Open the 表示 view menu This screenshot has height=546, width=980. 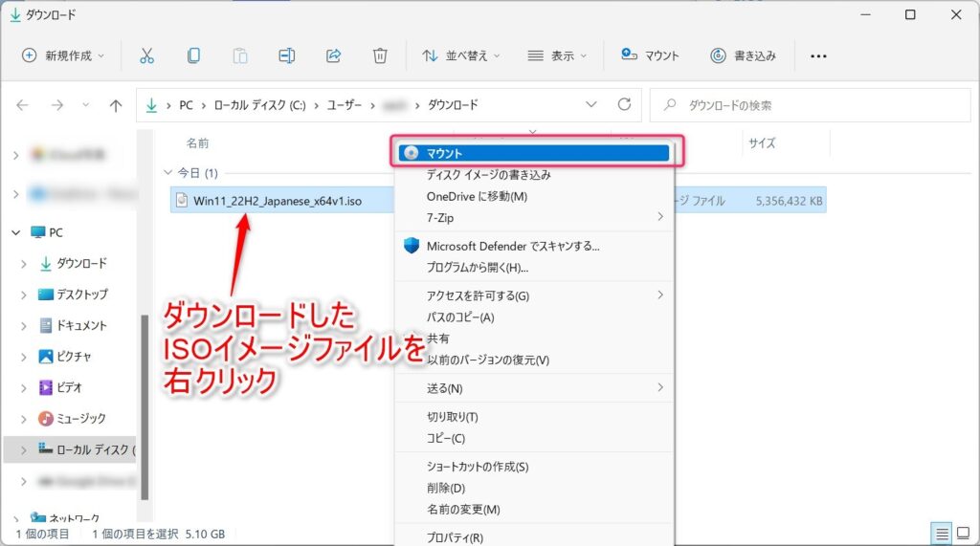(x=557, y=55)
